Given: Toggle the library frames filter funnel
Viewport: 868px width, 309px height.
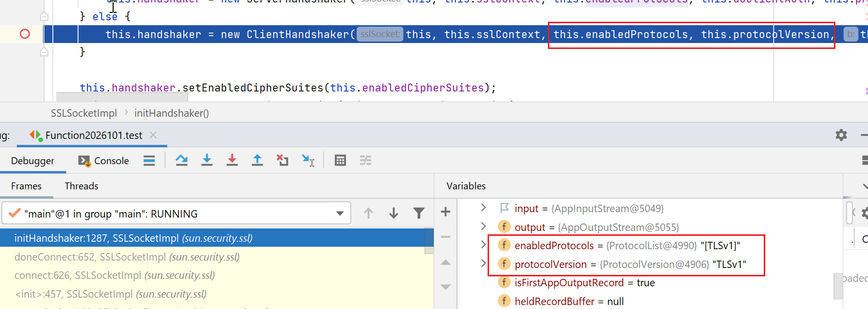Looking at the screenshot, I should [419, 213].
